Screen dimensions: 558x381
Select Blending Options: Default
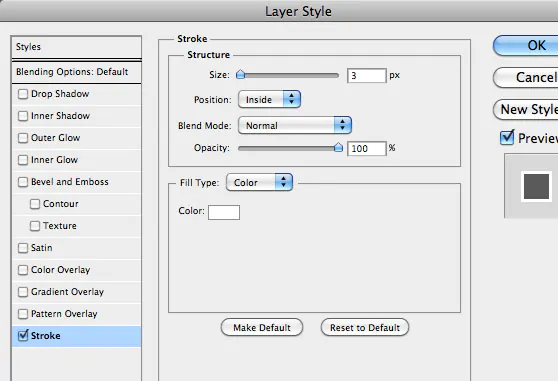72,72
